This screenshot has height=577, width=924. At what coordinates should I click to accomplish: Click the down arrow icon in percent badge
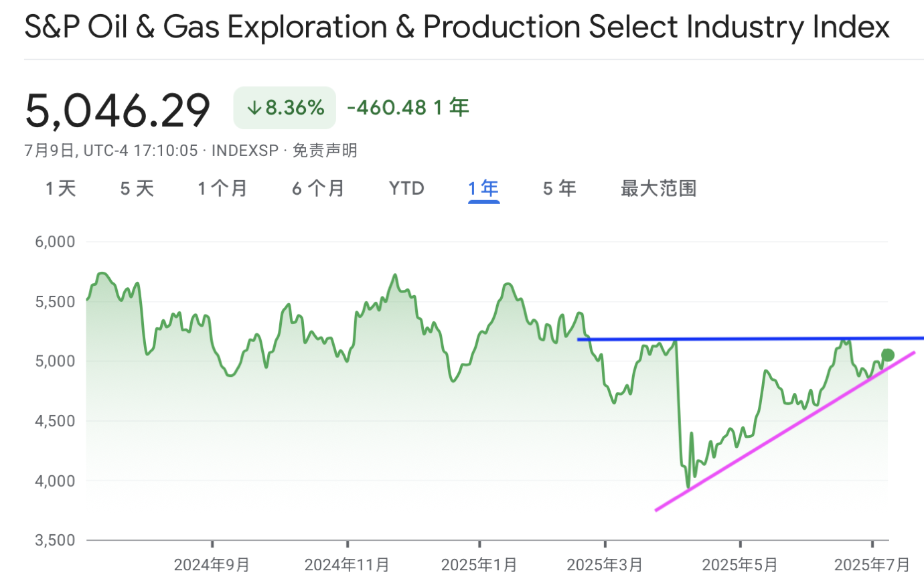click(254, 108)
